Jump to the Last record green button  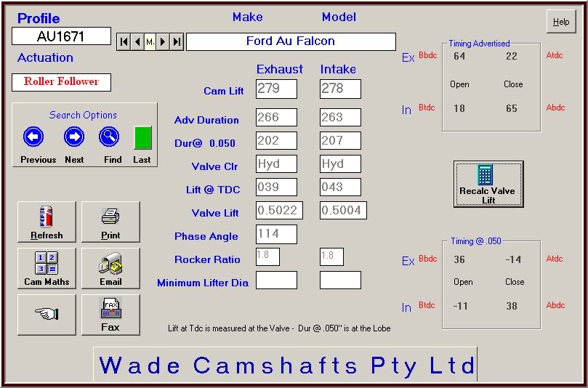click(142, 138)
